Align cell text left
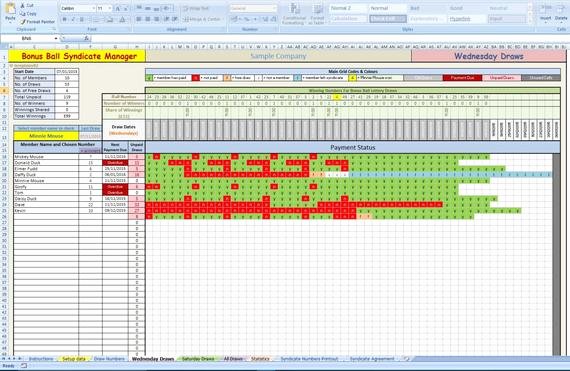 point(139,19)
